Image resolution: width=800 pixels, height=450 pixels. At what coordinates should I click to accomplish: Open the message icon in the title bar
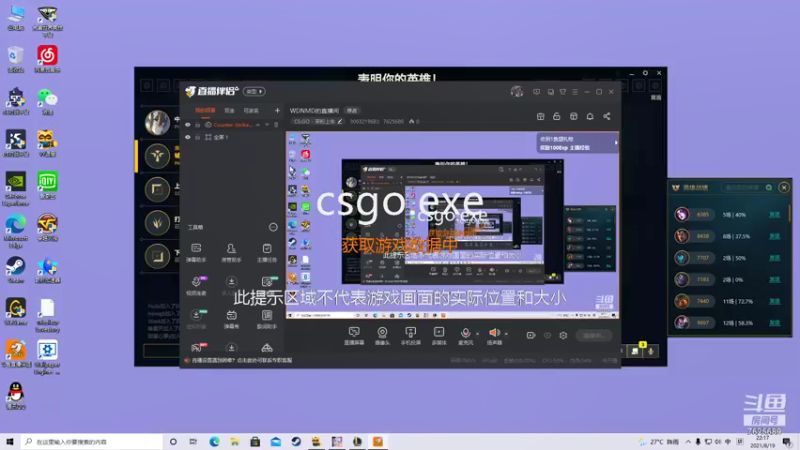tap(536, 92)
